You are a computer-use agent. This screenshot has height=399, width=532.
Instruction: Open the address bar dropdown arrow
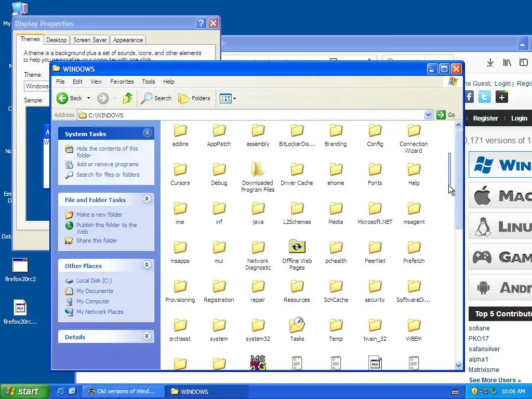(428, 115)
